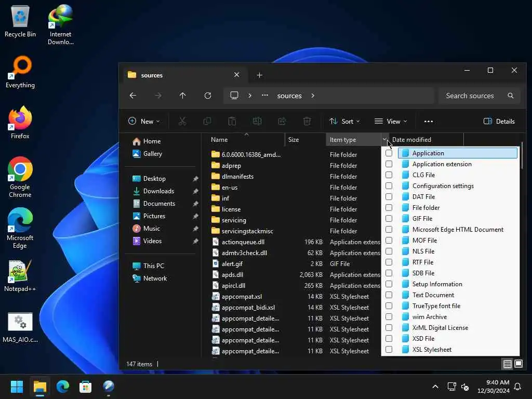This screenshot has height=399, width=532.
Task: Open the New dropdown menu
Action: [144, 121]
